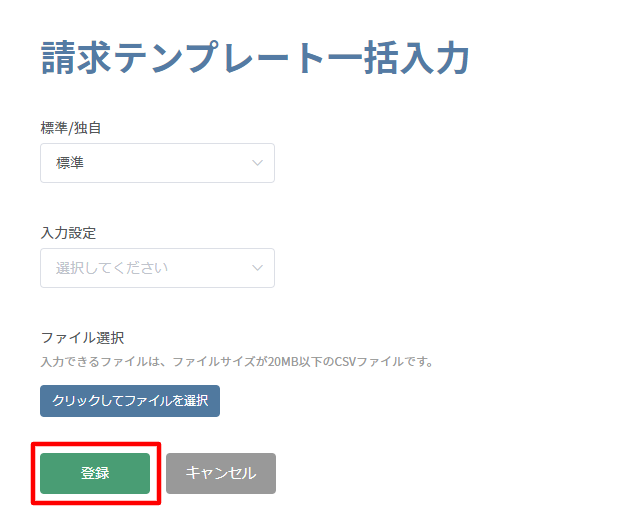Viewport: 624px width, 525px height.
Task: Click the 標準/独自 field label
Action: tap(70, 128)
